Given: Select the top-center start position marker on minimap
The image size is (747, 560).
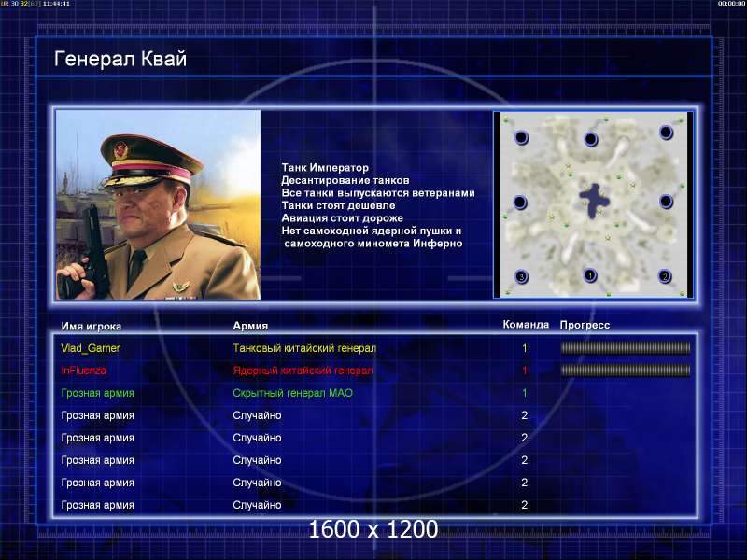Looking at the screenshot, I should tap(590, 139).
